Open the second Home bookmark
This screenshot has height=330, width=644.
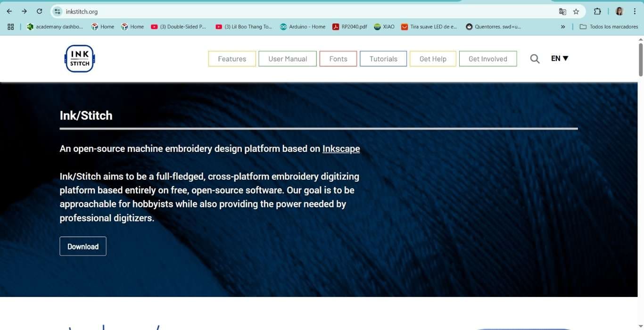pos(132,27)
